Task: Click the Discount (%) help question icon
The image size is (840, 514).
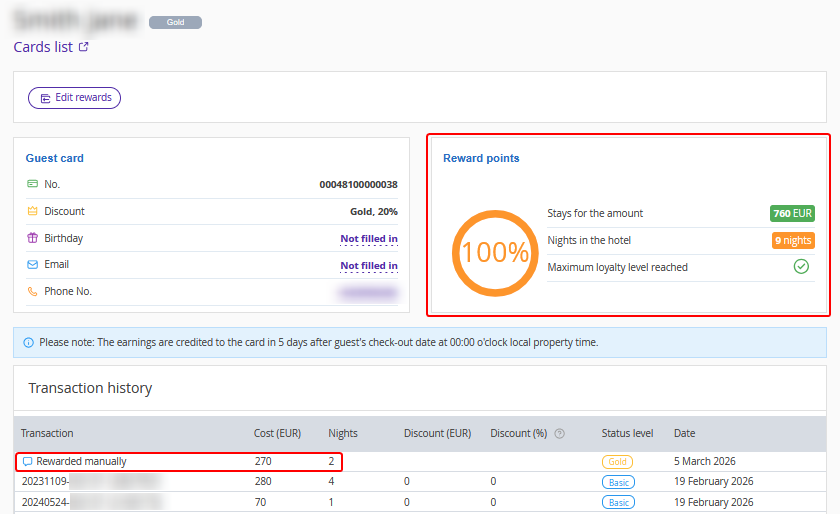Action: 559,434
